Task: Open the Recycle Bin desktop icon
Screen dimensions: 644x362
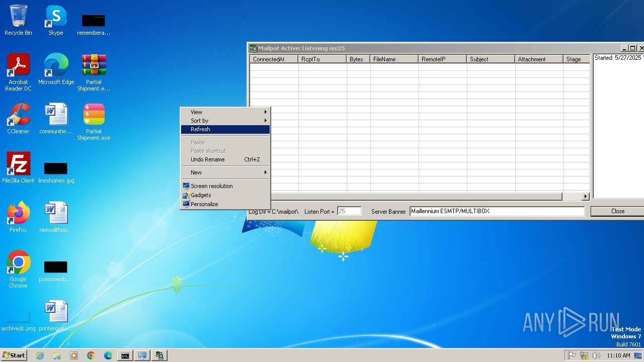Action: coord(18,21)
